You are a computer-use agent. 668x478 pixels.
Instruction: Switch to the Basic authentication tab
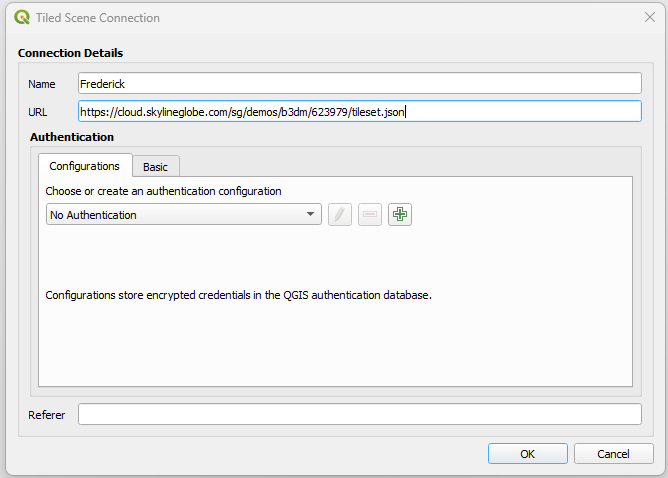(155, 167)
